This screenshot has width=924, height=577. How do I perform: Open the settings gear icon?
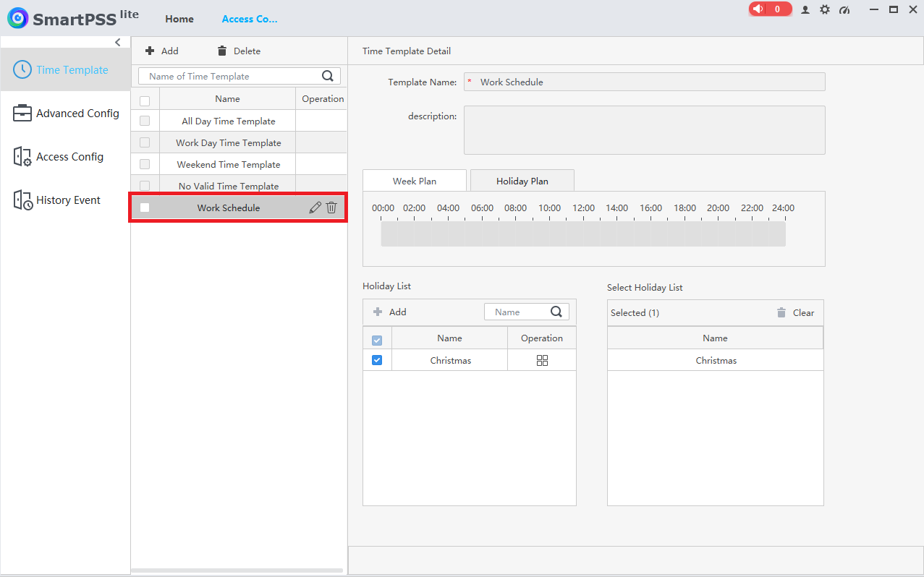(824, 9)
